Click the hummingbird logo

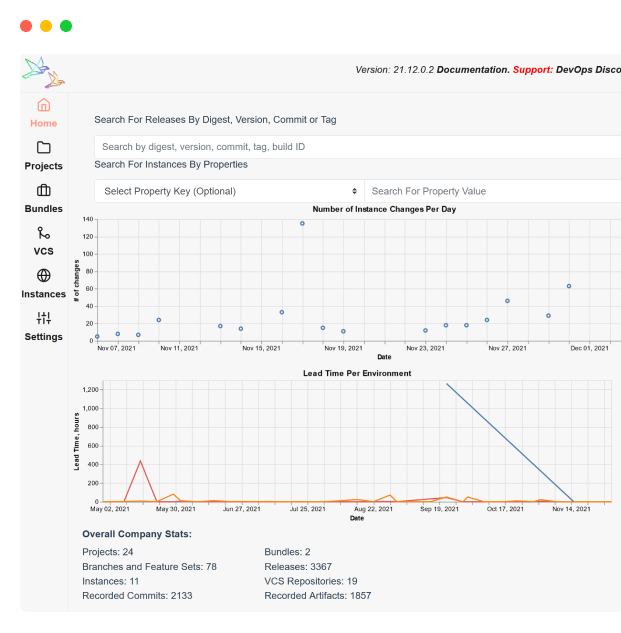(44, 72)
